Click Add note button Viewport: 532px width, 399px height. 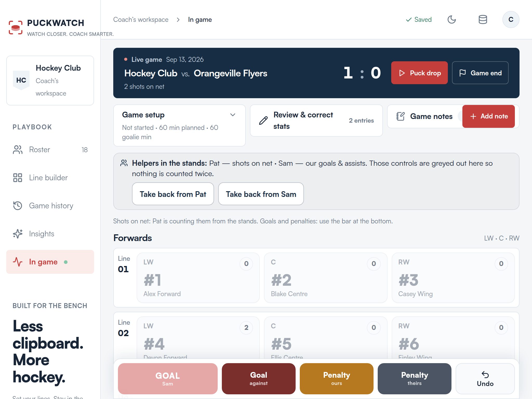point(488,116)
